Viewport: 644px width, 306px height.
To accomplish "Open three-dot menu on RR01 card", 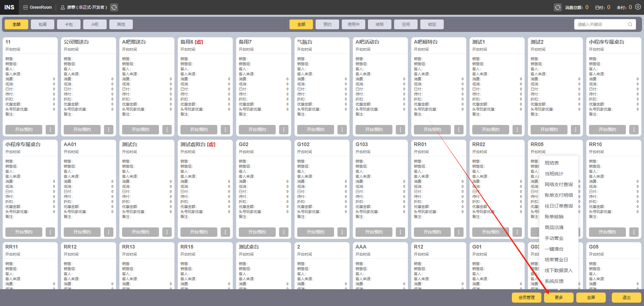I will (x=459, y=232).
